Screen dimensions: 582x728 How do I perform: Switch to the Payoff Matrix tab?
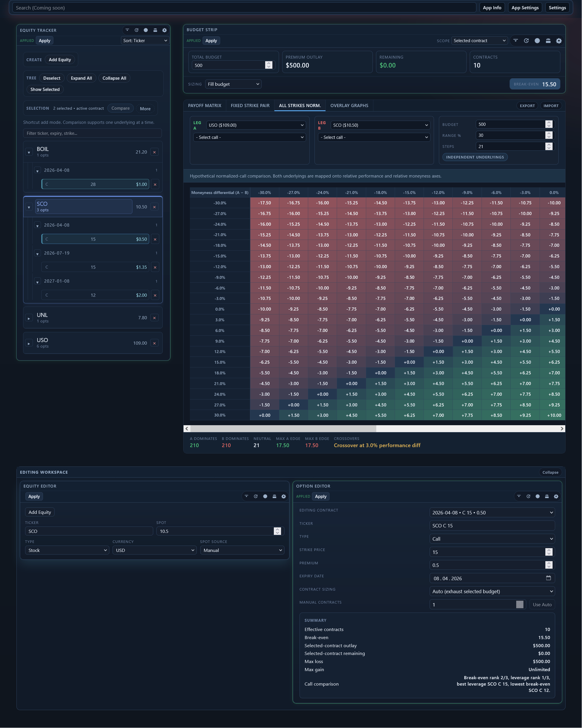point(205,106)
